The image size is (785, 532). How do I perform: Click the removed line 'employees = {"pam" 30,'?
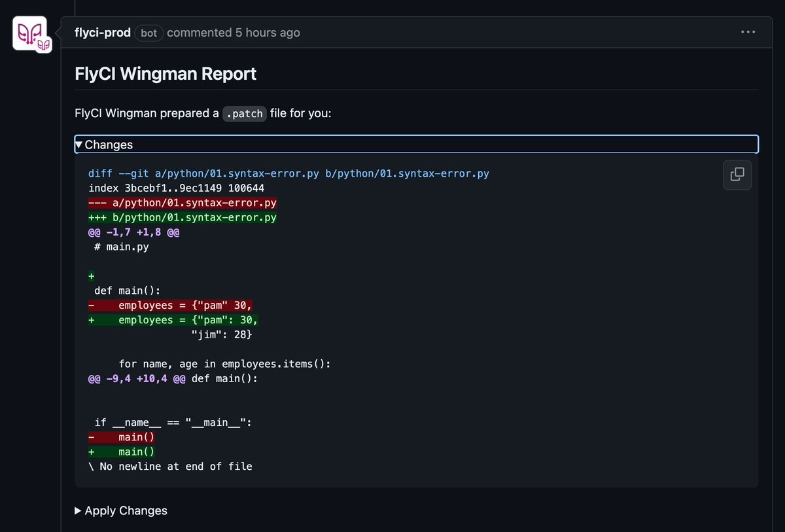click(x=171, y=306)
